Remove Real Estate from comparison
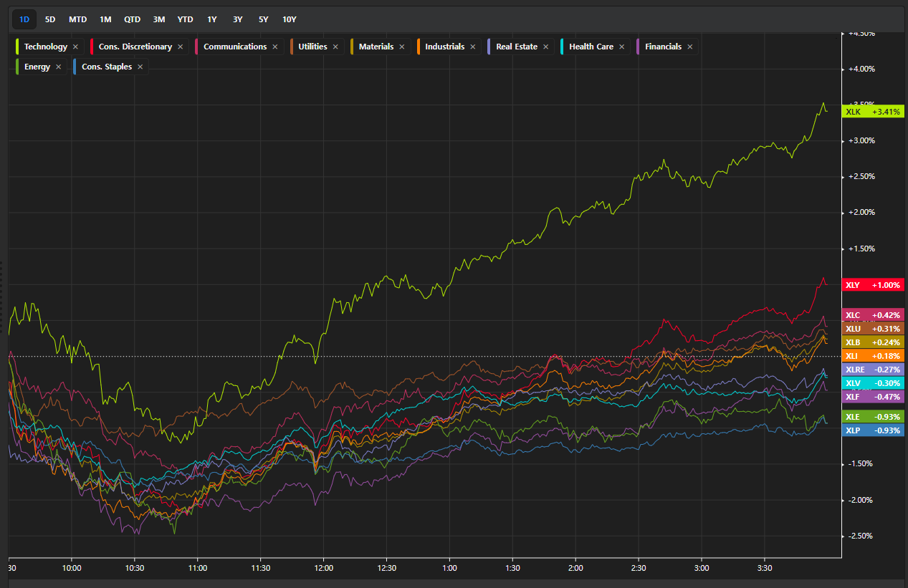 (x=545, y=47)
